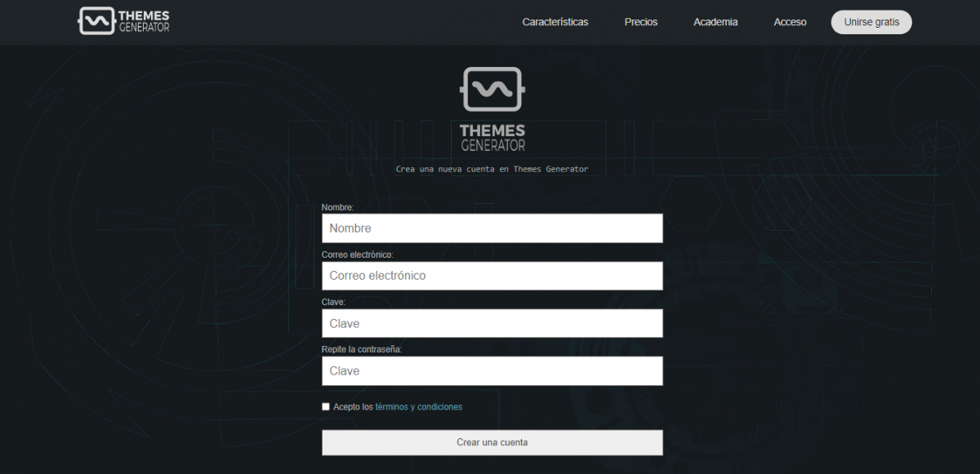Open the Academia section
The image size is (980, 474).
715,22
